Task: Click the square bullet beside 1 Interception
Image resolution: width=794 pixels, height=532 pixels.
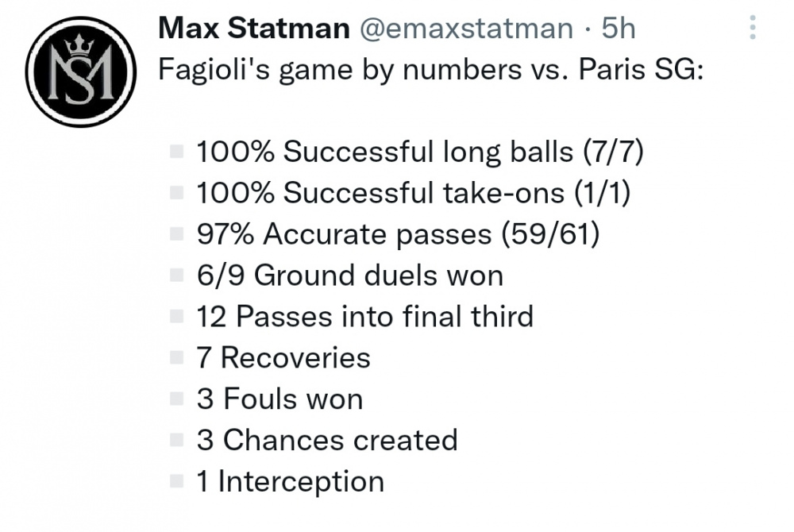Action: click(176, 481)
